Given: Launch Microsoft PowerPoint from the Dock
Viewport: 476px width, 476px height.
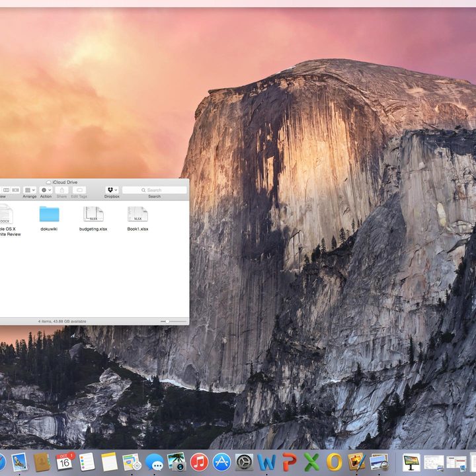Looking at the screenshot, I should [x=290, y=462].
